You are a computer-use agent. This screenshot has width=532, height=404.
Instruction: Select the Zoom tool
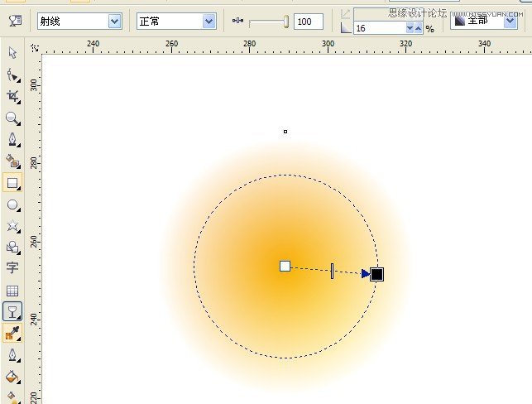click(x=12, y=118)
